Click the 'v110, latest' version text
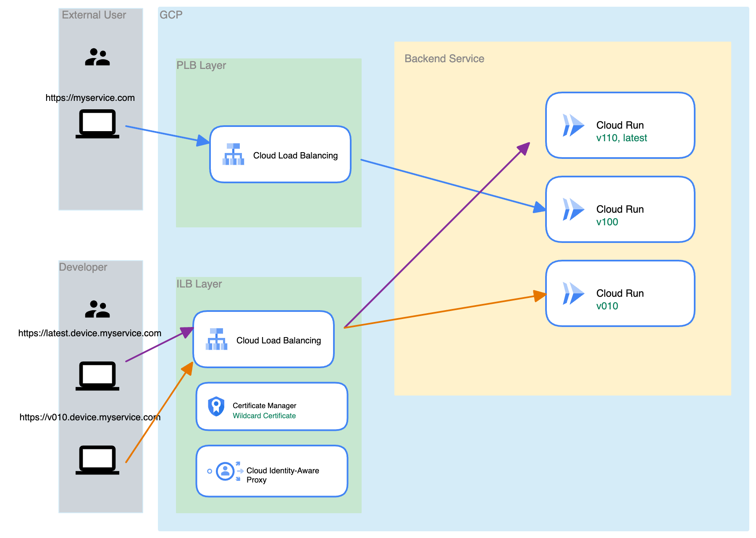Screen dimensions: 756x538 [622, 138]
